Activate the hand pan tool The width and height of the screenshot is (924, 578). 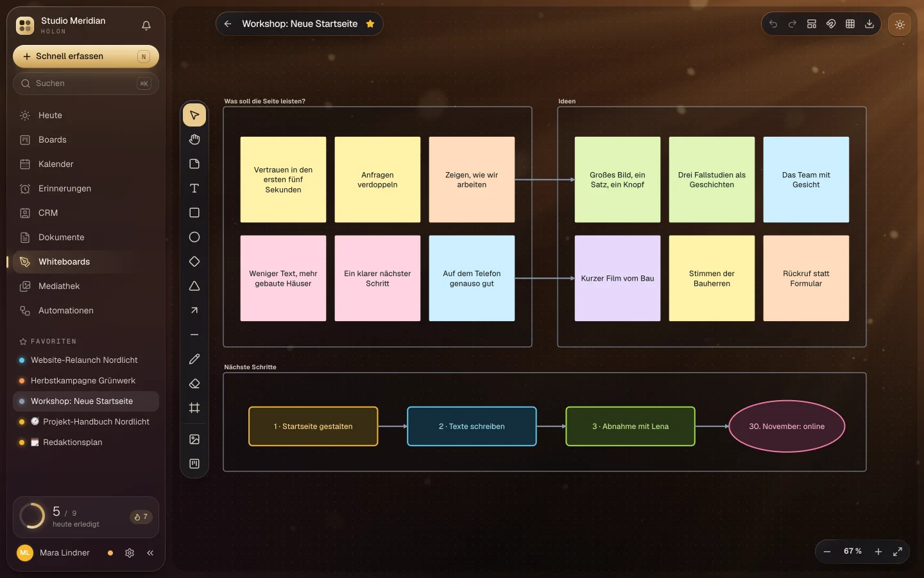194,140
